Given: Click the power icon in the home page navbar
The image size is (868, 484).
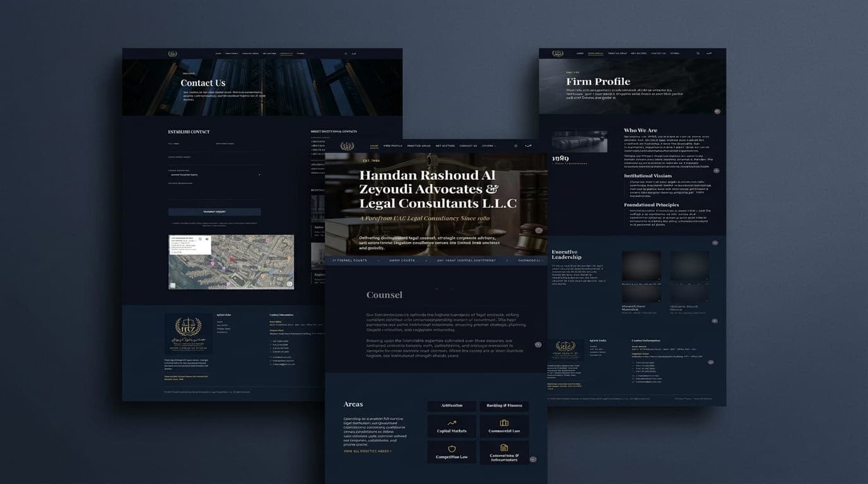Looking at the screenshot, I should 515,146.
